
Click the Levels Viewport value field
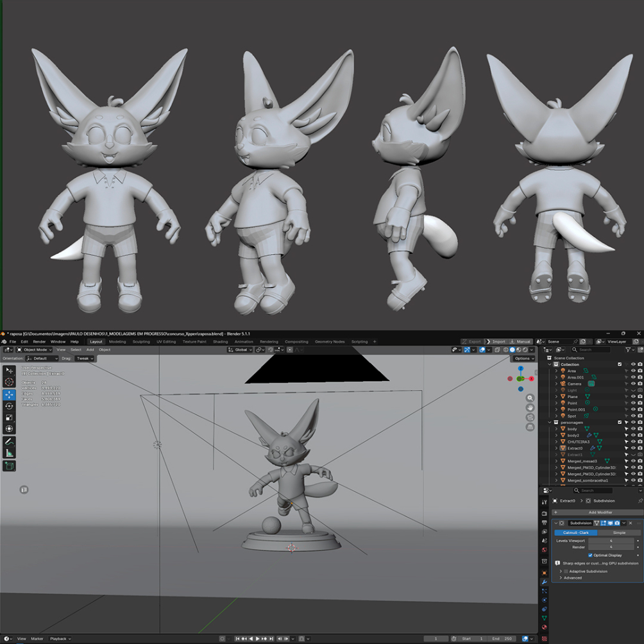(611, 541)
